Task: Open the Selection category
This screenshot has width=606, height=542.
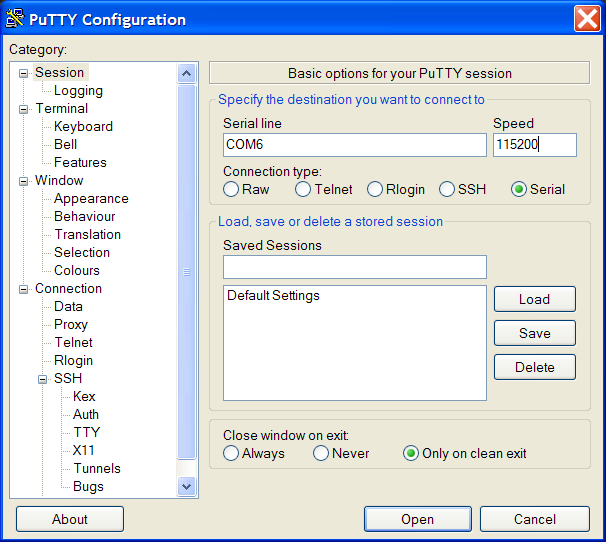Action: 82,252
